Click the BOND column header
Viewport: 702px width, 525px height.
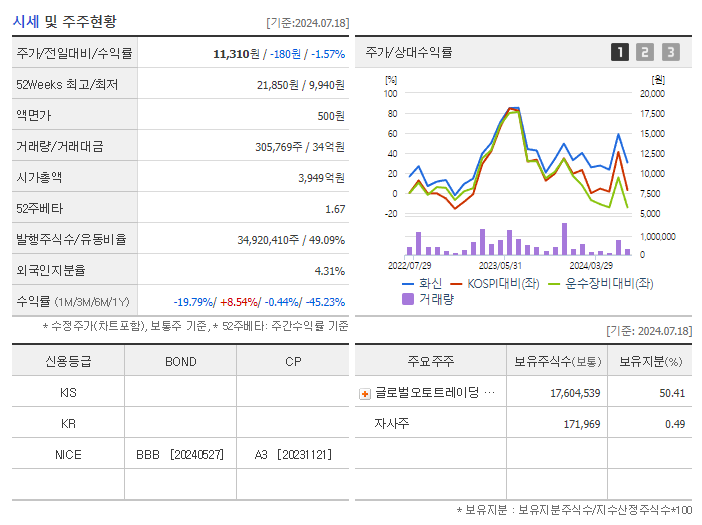coord(180,361)
